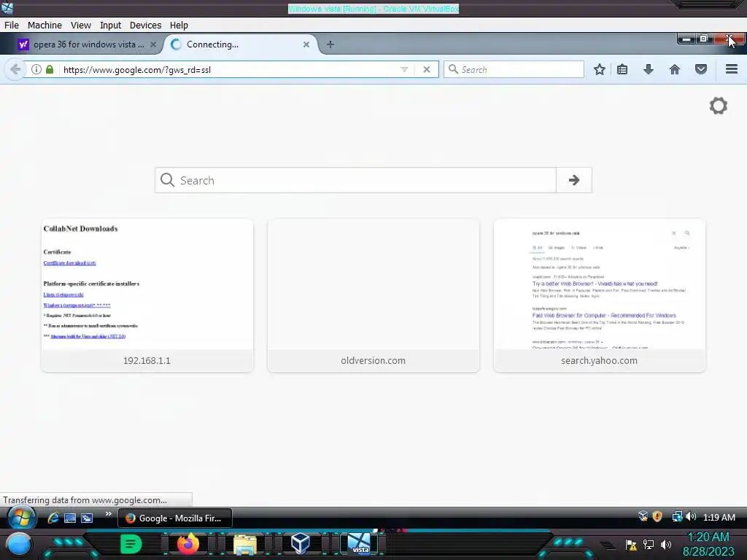Viewport: 747px width, 560px height.
Task: Submit the new tab search arrow
Action: (x=574, y=180)
